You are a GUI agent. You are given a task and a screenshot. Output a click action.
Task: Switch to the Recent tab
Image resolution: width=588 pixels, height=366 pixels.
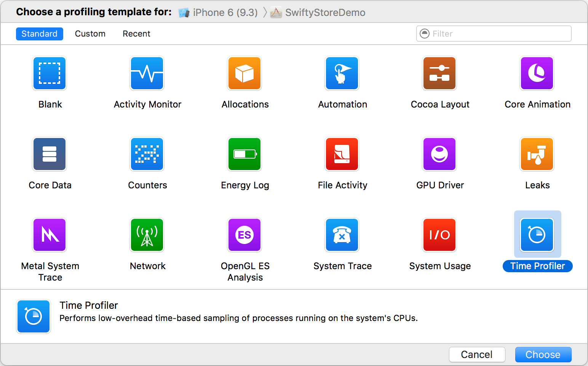136,34
